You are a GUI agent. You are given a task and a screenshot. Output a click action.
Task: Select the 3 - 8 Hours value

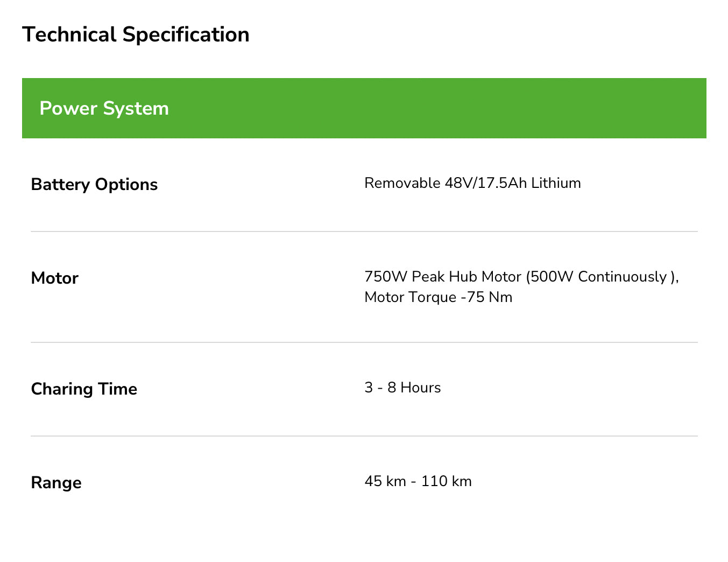coord(402,388)
